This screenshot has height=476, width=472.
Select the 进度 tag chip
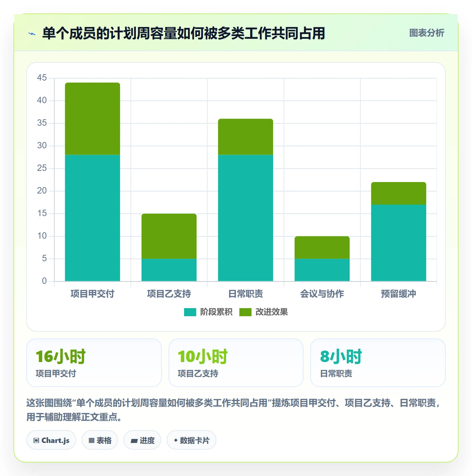(142, 440)
